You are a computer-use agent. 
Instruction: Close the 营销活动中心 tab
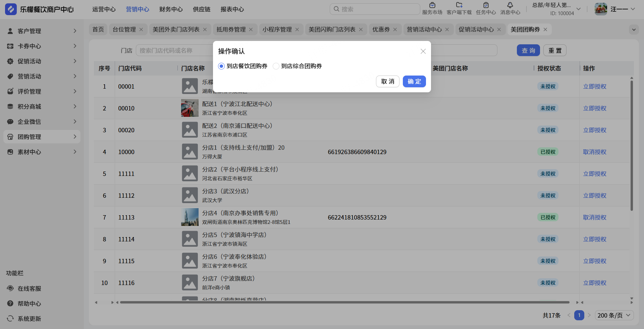(447, 30)
